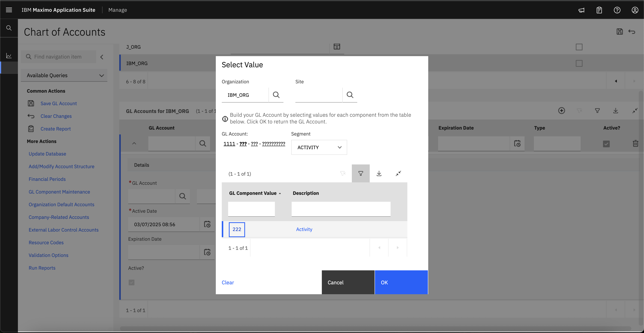The width and height of the screenshot is (644, 333).
Task: Download the GL Accounts for IBM_ORG table
Action: [615, 111]
